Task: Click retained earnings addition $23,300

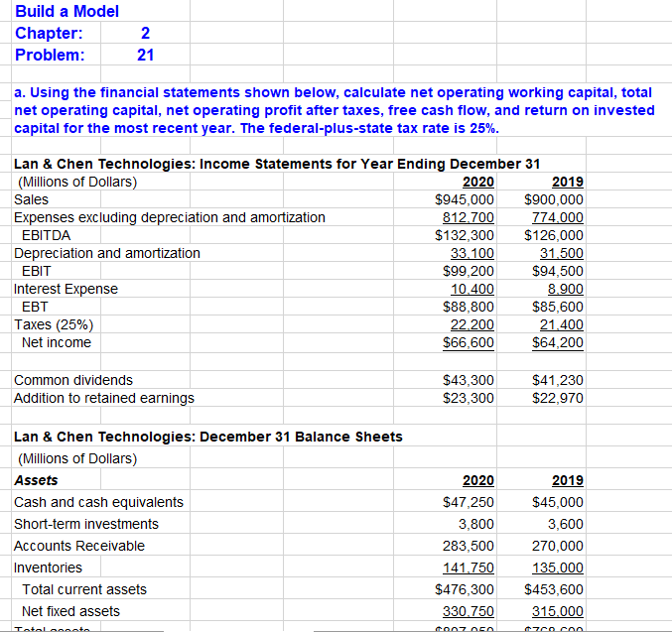Action: click(x=468, y=398)
